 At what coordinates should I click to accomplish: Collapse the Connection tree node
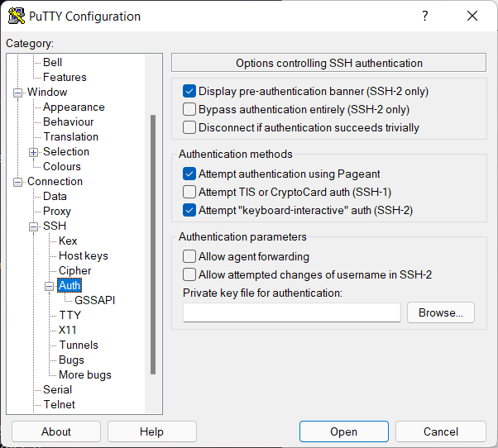[x=18, y=182]
